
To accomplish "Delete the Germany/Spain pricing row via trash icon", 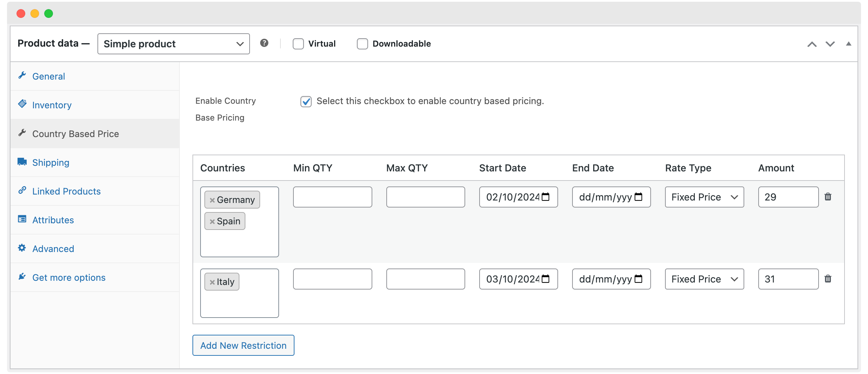I will tap(828, 197).
